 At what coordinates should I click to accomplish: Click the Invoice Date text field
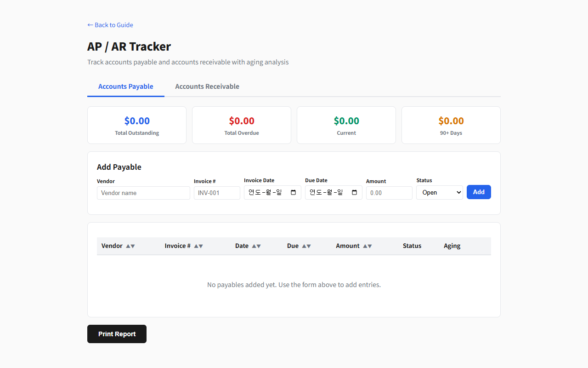[x=266, y=193]
